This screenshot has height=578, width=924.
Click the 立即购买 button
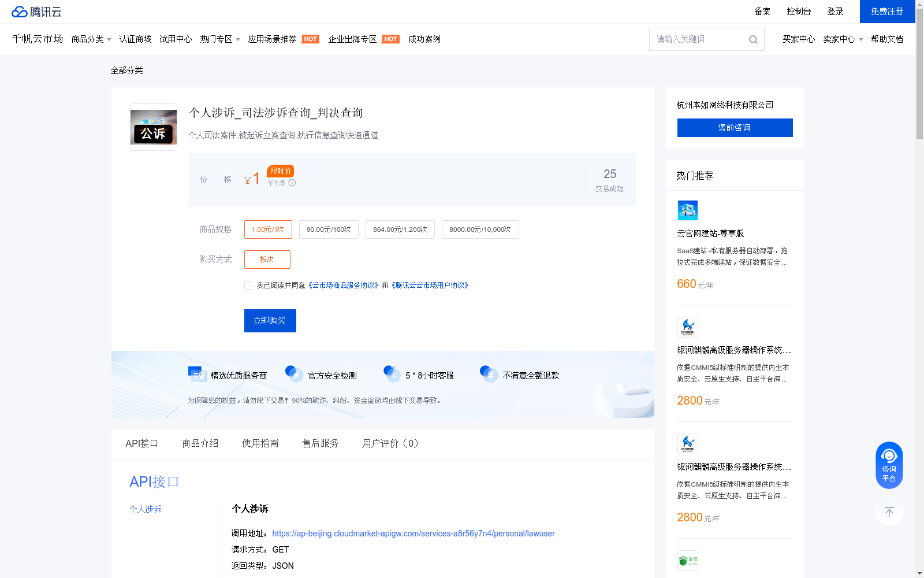click(270, 321)
